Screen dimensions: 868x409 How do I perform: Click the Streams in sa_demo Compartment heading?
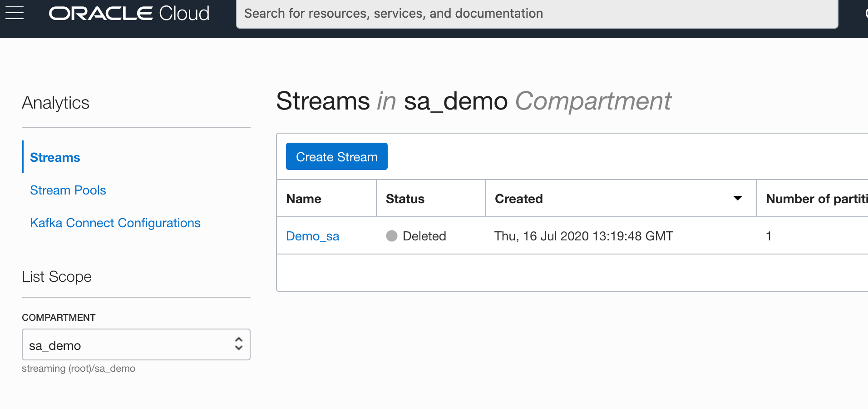473,101
